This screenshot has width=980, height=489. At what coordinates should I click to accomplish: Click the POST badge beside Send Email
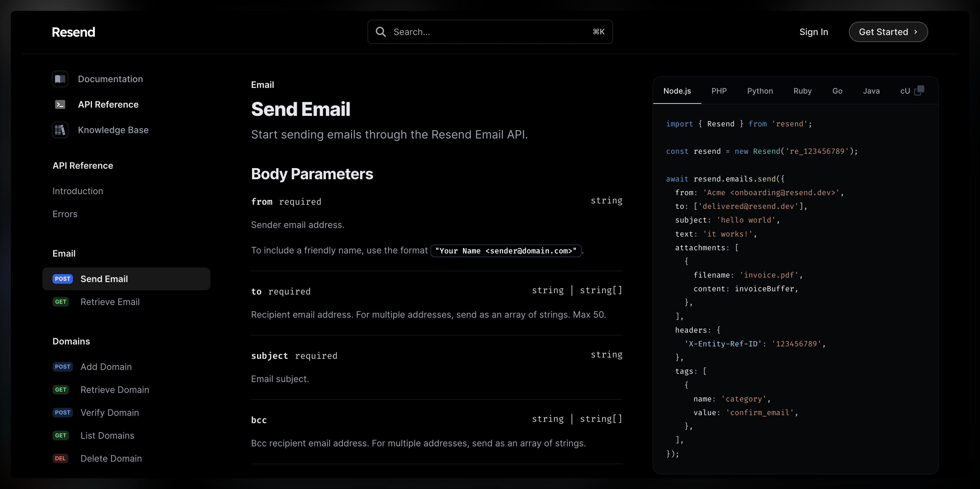(x=62, y=279)
